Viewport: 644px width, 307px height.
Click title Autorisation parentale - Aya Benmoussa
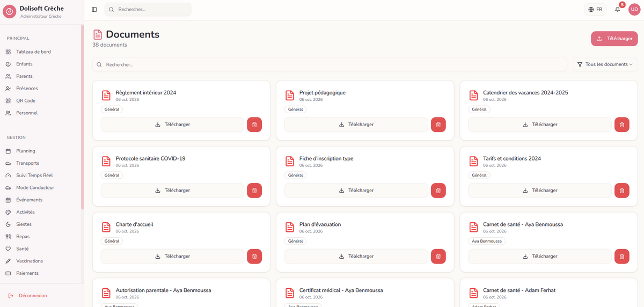pos(163,290)
